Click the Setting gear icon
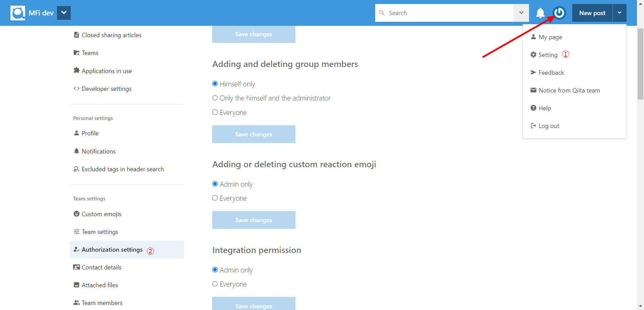The image size is (644, 310). coord(533,55)
